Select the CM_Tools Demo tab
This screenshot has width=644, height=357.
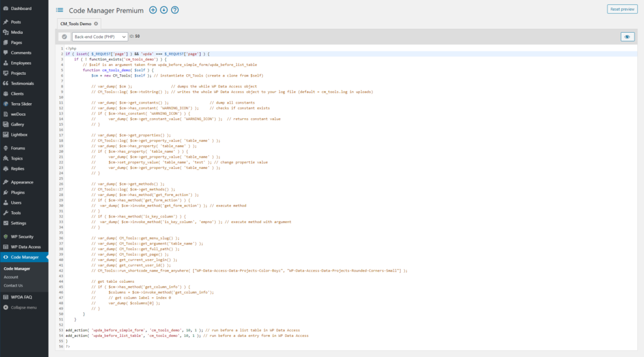[75, 23]
